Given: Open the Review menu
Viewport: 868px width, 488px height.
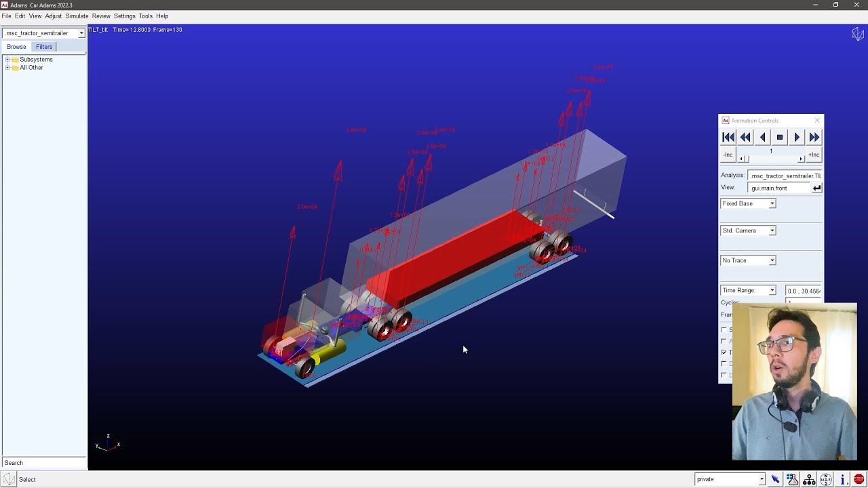Looking at the screenshot, I should [x=101, y=16].
